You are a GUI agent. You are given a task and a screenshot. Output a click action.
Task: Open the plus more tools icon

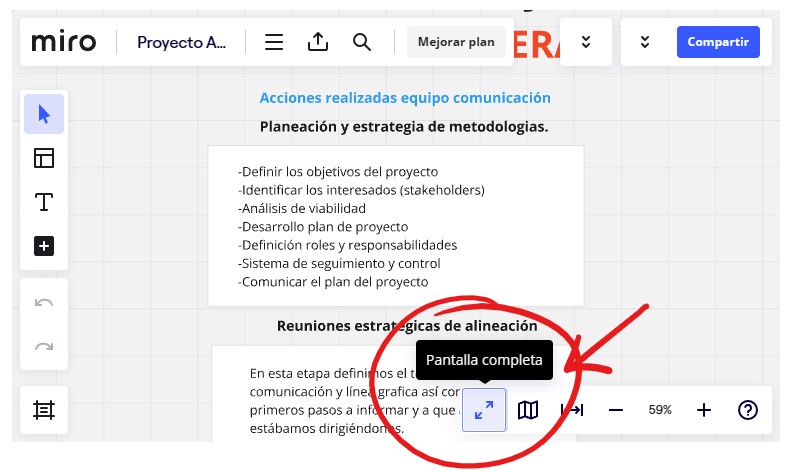tap(44, 246)
